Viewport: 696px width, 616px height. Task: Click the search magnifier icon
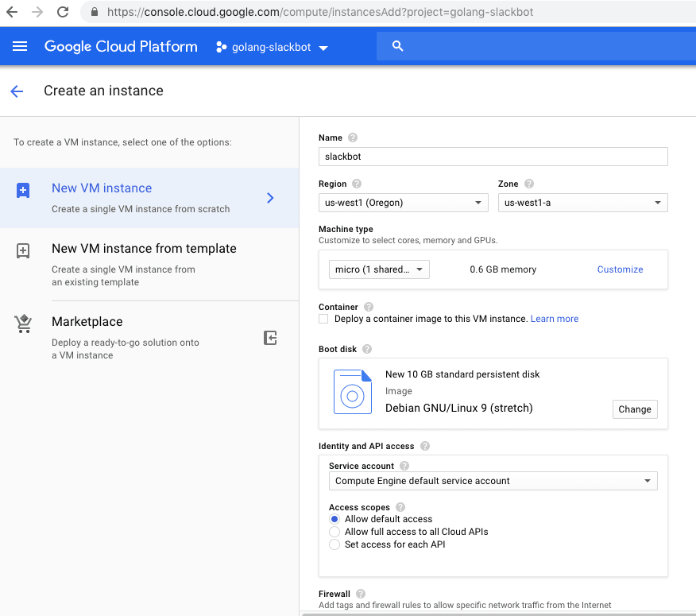pos(397,46)
